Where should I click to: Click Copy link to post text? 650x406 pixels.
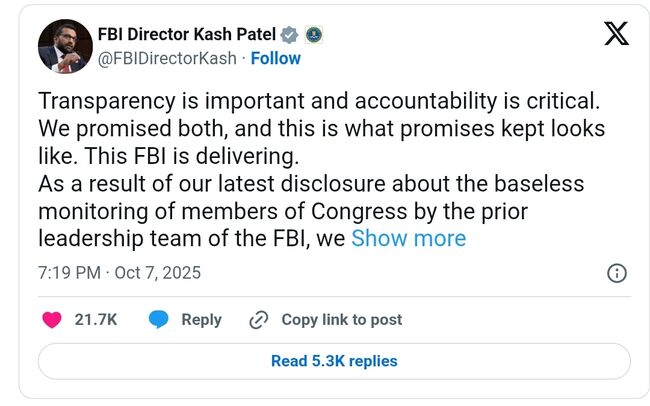[341, 319]
